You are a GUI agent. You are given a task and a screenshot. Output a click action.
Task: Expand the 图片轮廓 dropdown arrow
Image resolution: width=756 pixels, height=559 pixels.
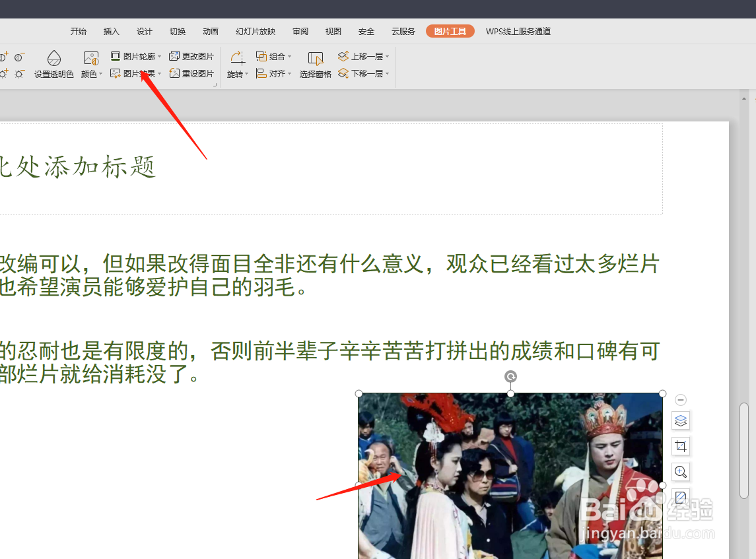point(160,56)
